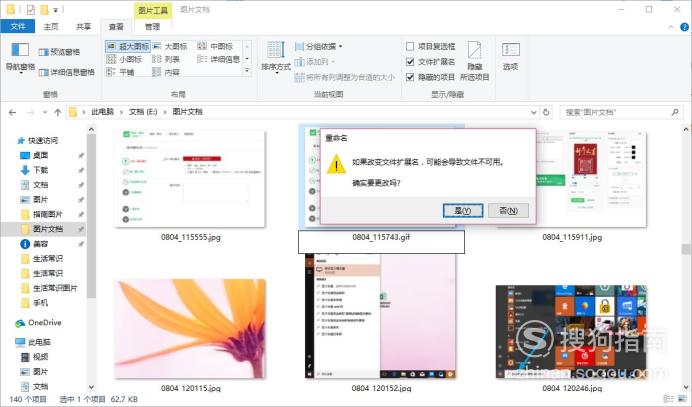Screen dimensions: 692x407
Task: Open the 文件 menu tab
Action: 18,26
